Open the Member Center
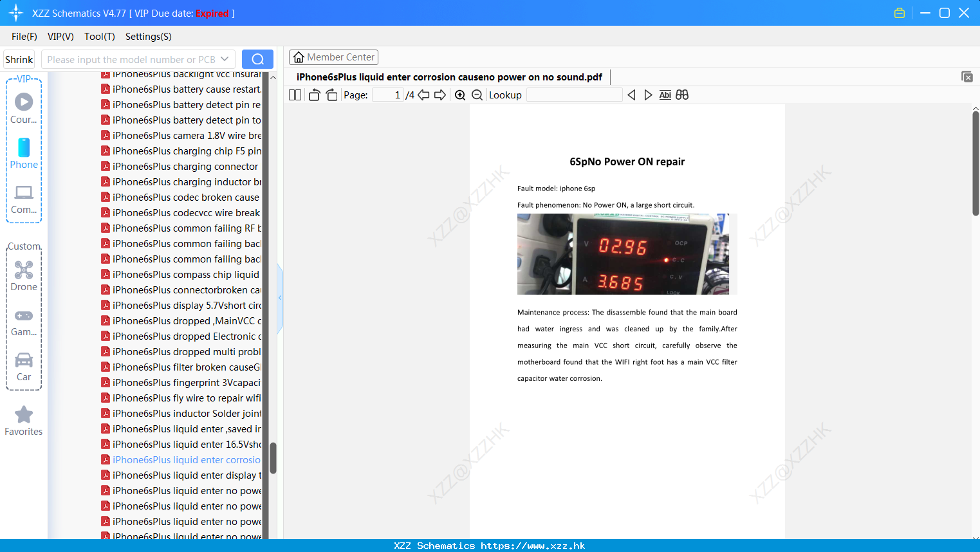This screenshot has width=980, height=552. (333, 57)
